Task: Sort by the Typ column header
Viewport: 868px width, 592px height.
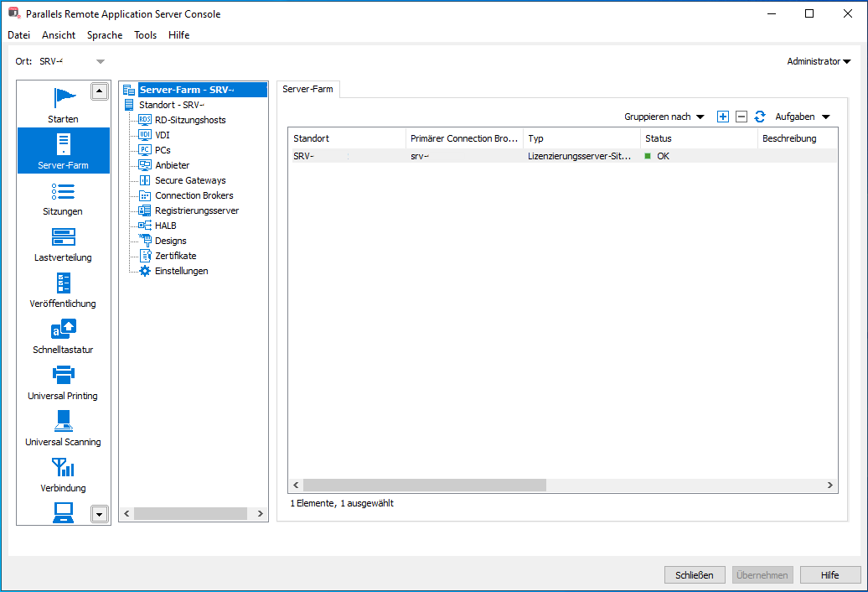Action: point(581,138)
